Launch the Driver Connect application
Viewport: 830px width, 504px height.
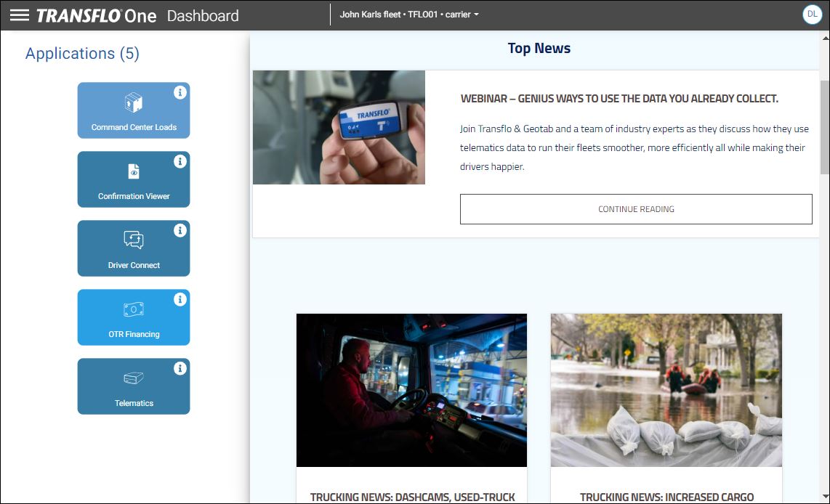pyautogui.click(x=134, y=248)
